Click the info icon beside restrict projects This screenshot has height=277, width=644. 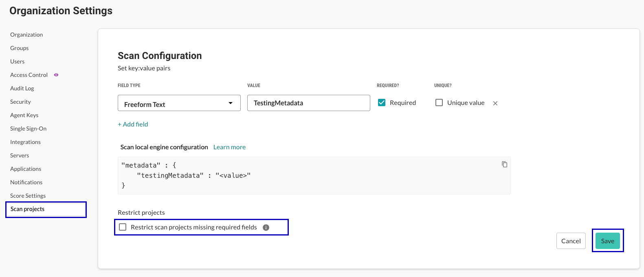[266, 227]
